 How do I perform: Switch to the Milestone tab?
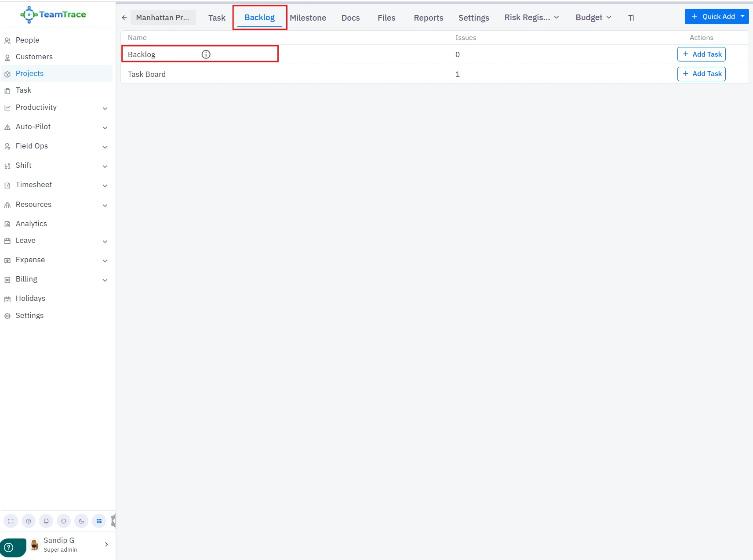coord(308,18)
